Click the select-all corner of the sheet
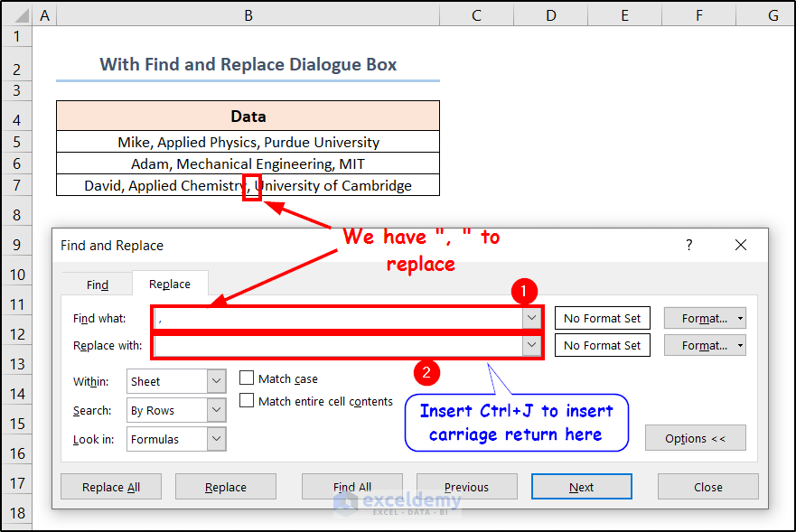Screen dimensions: 796x532 point(17,15)
